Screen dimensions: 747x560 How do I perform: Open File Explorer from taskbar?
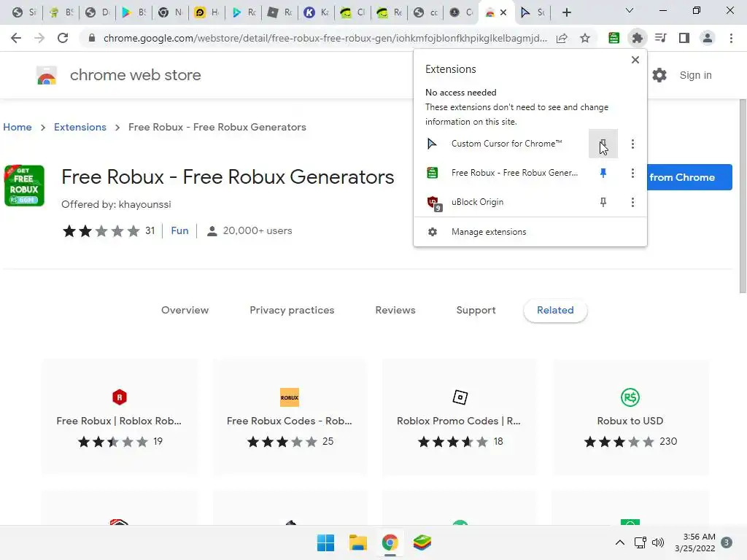(x=357, y=542)
